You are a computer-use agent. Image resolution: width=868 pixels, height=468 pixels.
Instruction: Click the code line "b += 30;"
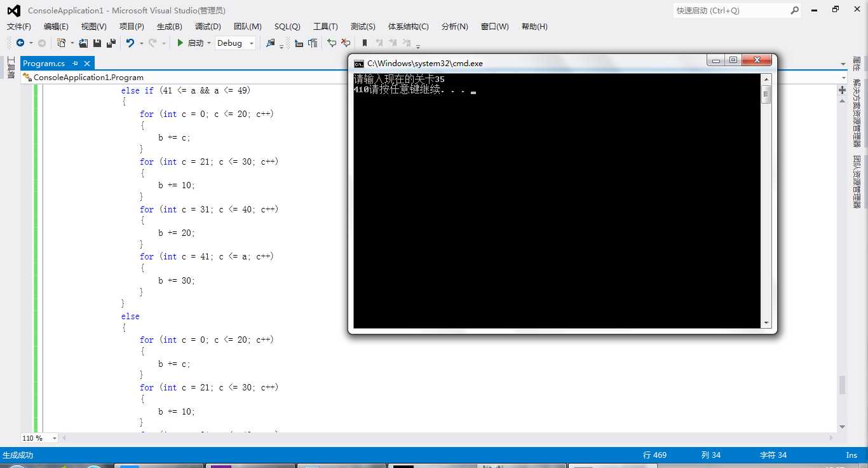177,280
